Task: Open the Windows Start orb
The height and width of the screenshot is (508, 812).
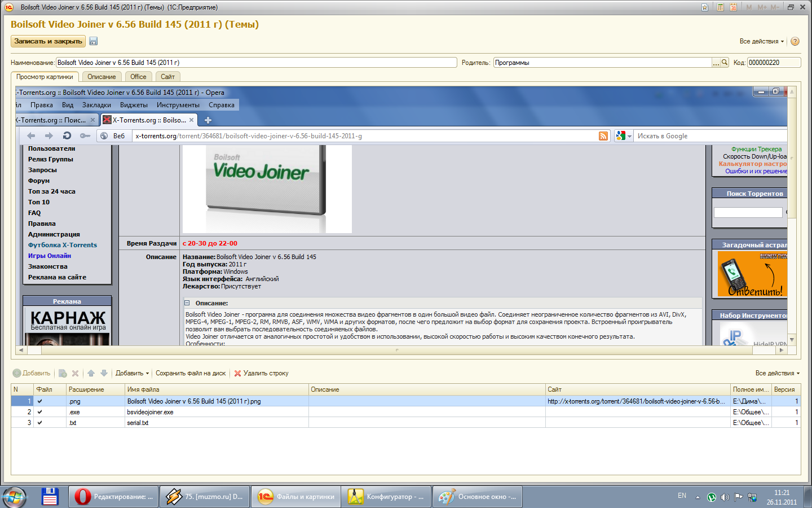Action: [x=15, y=497]
